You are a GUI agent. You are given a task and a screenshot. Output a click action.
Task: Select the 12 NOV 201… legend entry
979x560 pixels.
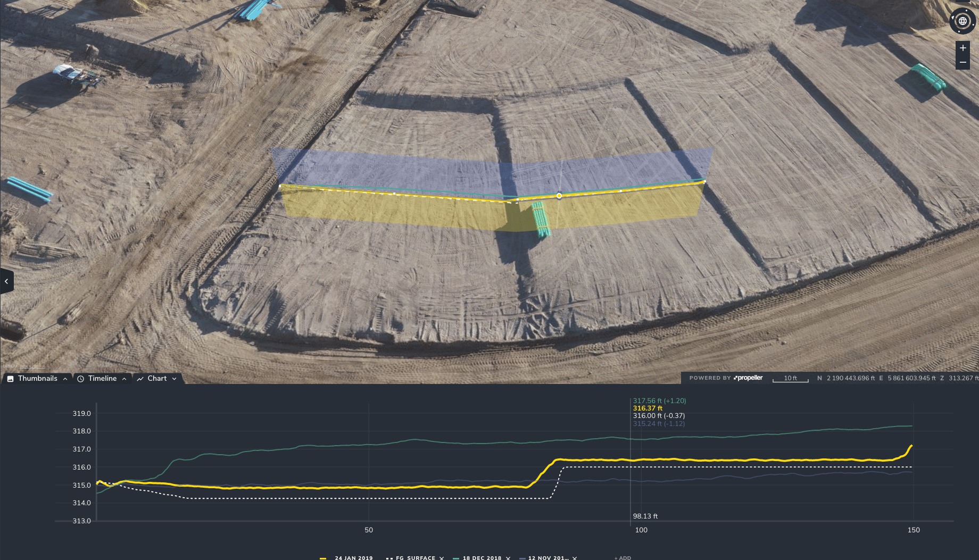click(x=548, y=558)
